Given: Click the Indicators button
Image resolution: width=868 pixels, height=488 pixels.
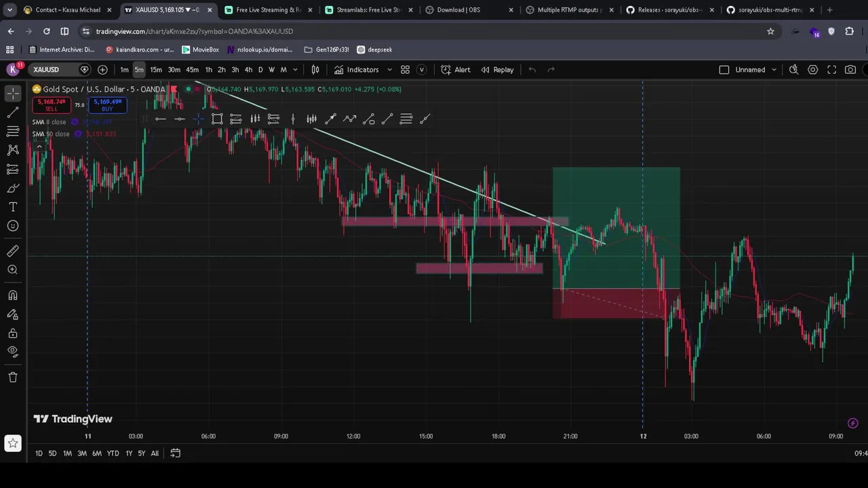Looking at the screenshot, I should point(356,70).
